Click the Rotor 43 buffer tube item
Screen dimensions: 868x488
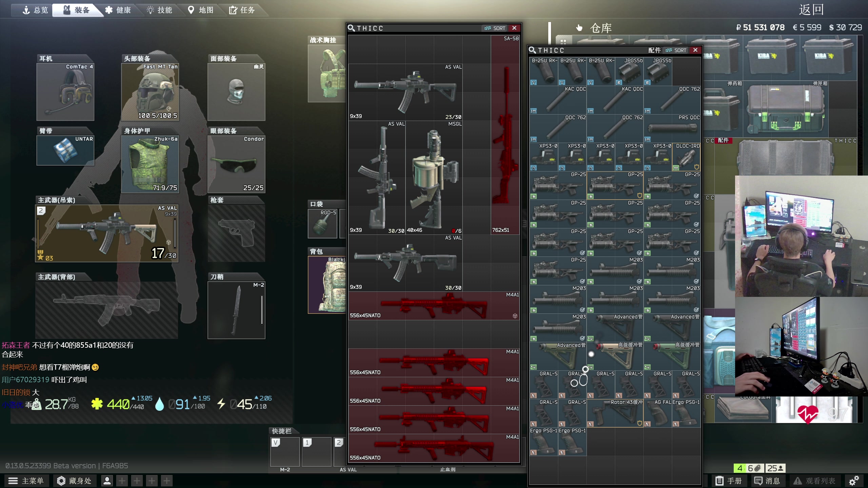tap(615, 413)
